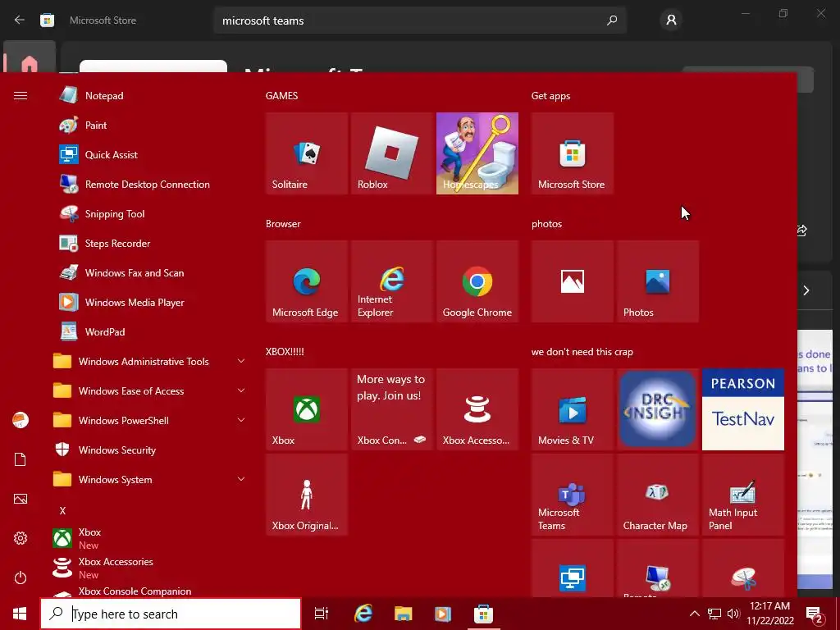Image resolution: width=840 pixels, height=630 pixels.
Task: Select the GAMES group heading
Action: (x=282, y=96)
